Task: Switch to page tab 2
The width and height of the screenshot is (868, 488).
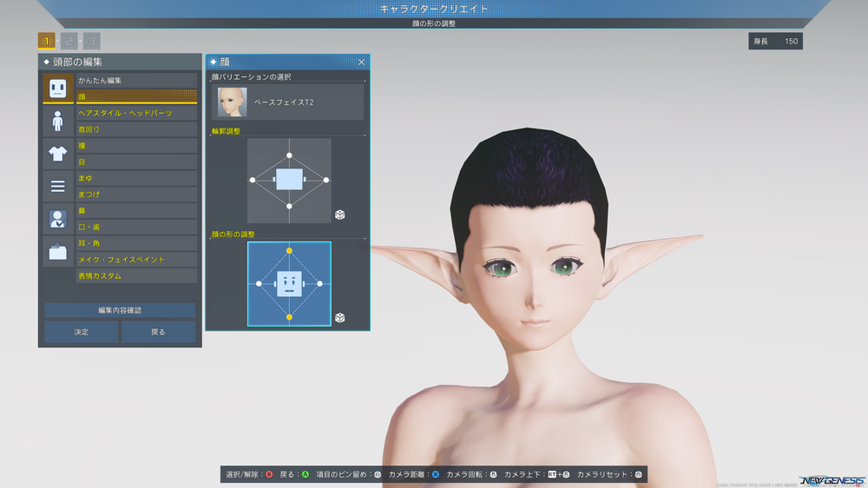Action: (x=69, y=41)
